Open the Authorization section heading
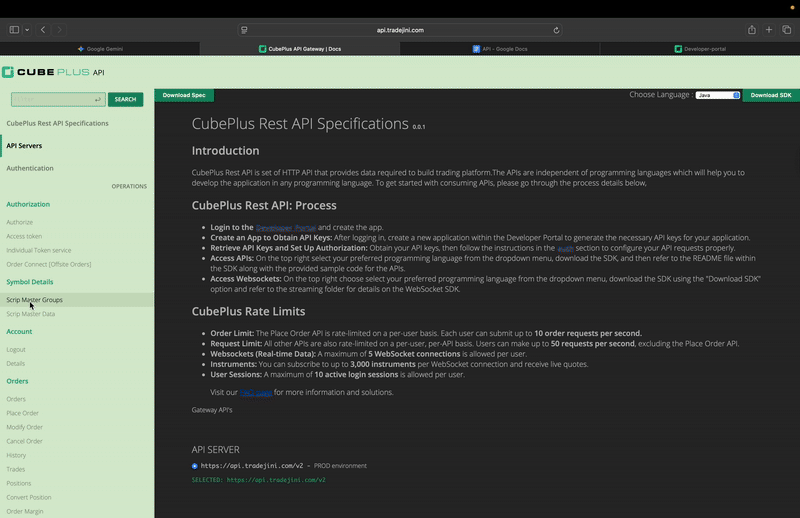The height and width of the screenshot is (518, 800). (x=28, y=204)
